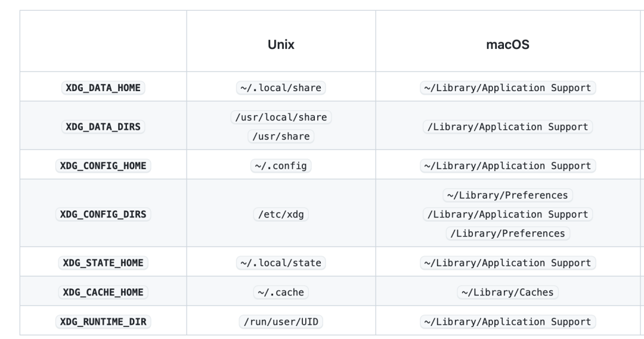Select the XDG_DATA_HOME row label
This screenshot has width=644, height=339.
coord(103,88)
